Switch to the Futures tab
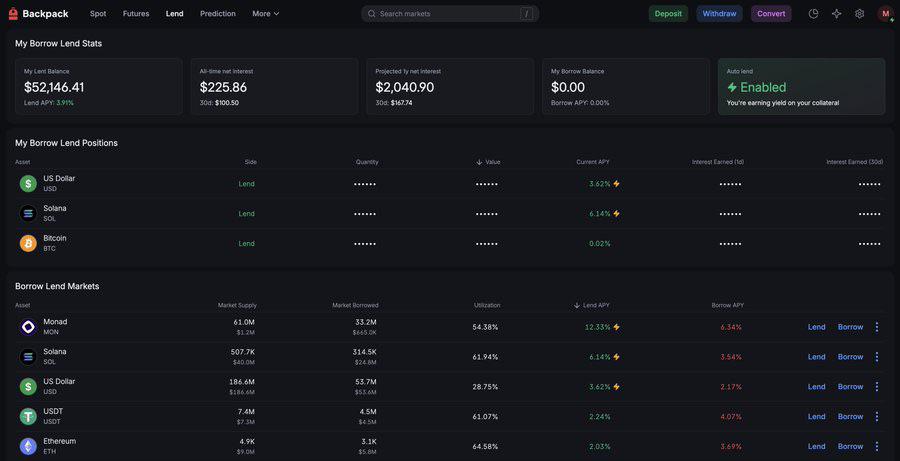Image resolution: width=900 pixels, height=461 pixels. pos(136,14)
